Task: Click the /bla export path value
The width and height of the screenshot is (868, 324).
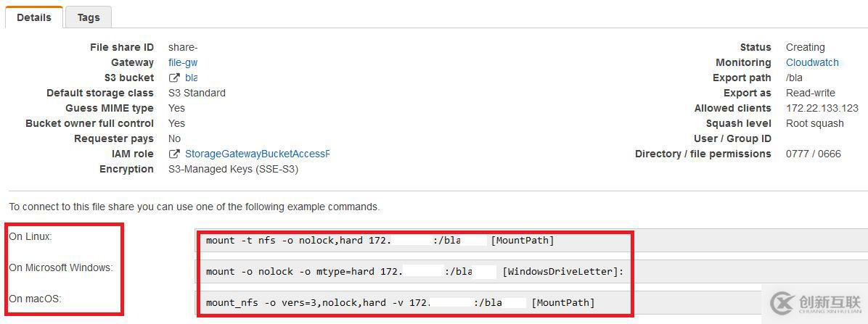Action: pyautogui.click(x=794, y=78)
